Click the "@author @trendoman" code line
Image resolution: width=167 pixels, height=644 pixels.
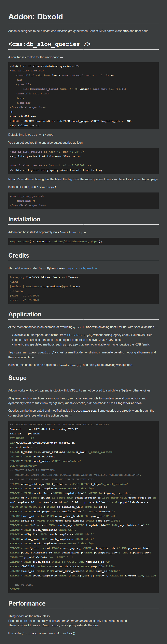coord(45,286)
